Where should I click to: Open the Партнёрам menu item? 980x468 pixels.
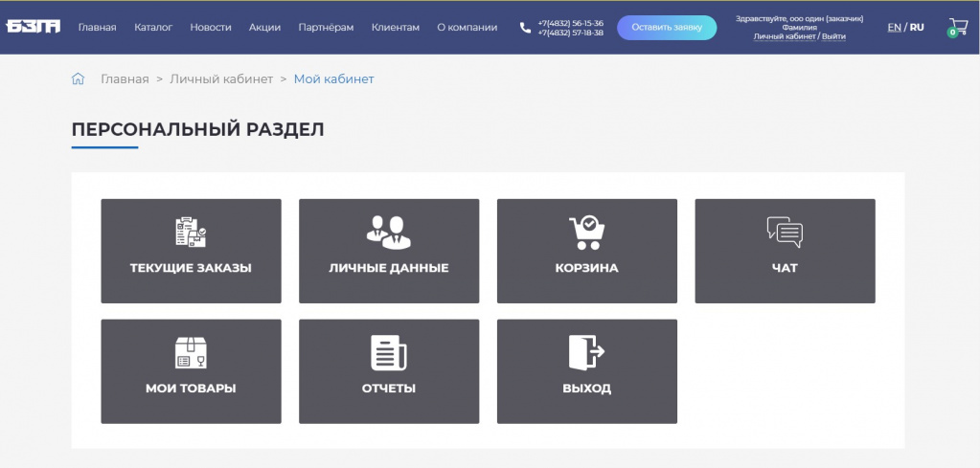[x=326, y=28]
